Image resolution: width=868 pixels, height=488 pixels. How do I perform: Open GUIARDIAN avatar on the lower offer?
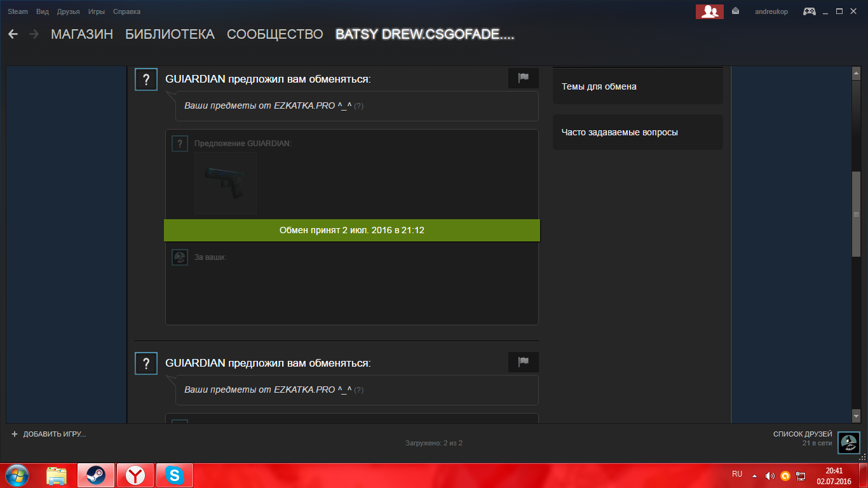(x=146, y=363)
